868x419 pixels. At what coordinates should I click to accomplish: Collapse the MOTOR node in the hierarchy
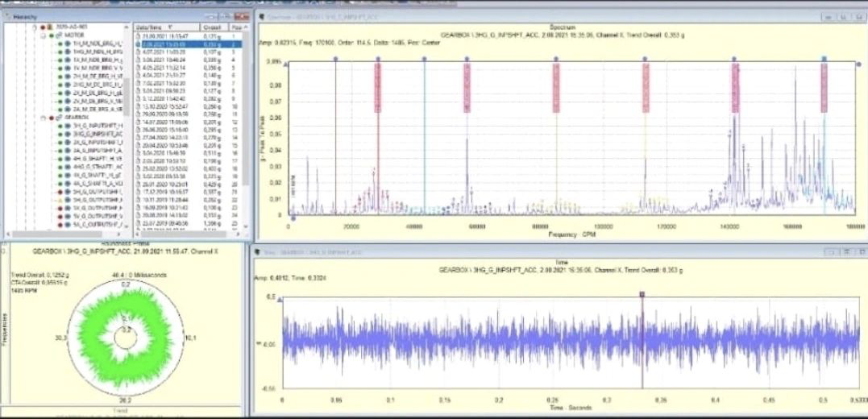43,35
